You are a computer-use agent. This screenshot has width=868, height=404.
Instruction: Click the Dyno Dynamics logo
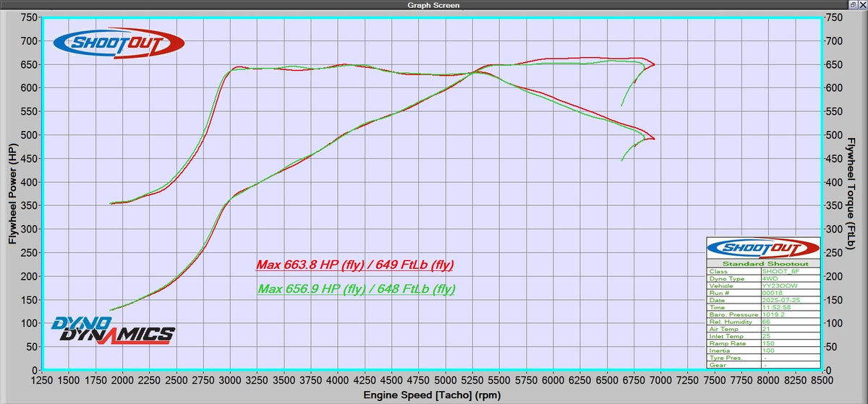(x=113, y=330)
